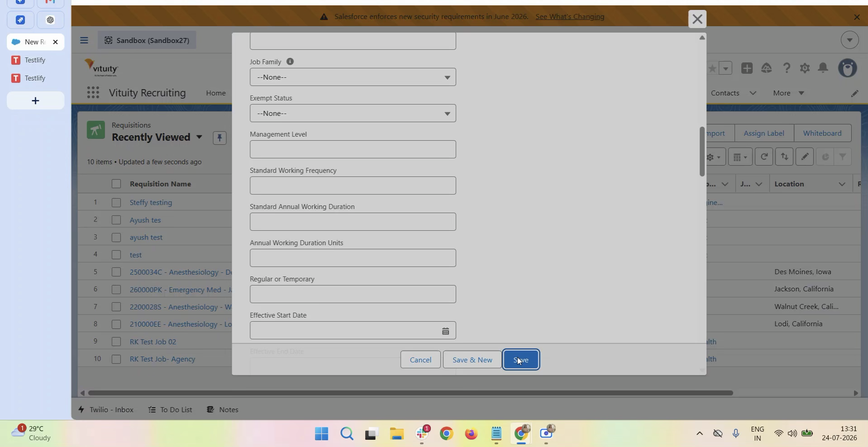Switch to the New Requisition browser tab
Viewport: 868px width, 447px height.
[35, 42]
